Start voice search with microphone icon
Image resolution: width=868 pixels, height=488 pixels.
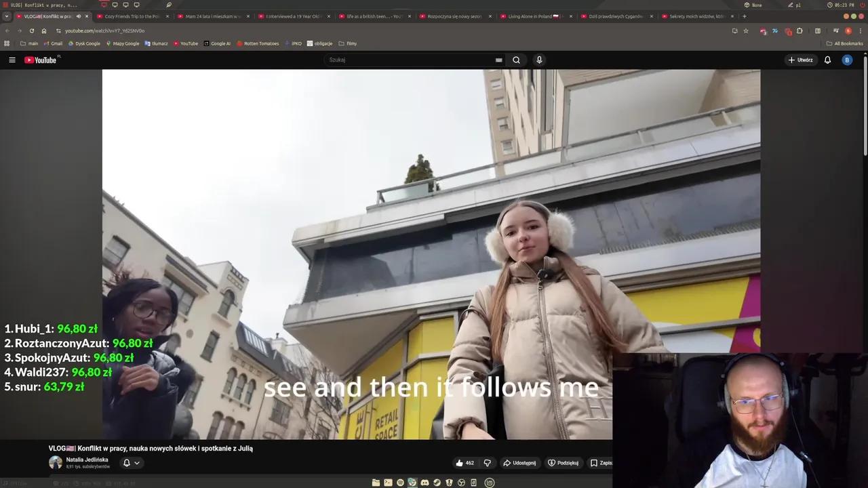pyautogui.click(x=539, y=60)
